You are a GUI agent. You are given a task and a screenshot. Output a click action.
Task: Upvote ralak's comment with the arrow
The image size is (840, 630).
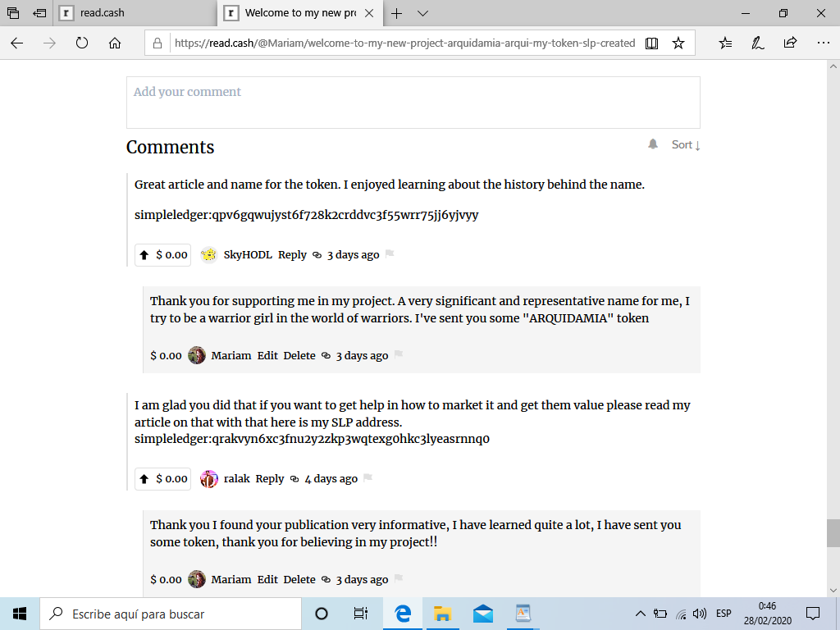click(144, 479)
